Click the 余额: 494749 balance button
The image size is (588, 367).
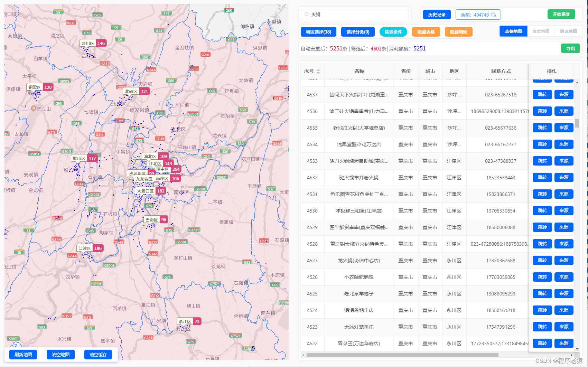478,15
